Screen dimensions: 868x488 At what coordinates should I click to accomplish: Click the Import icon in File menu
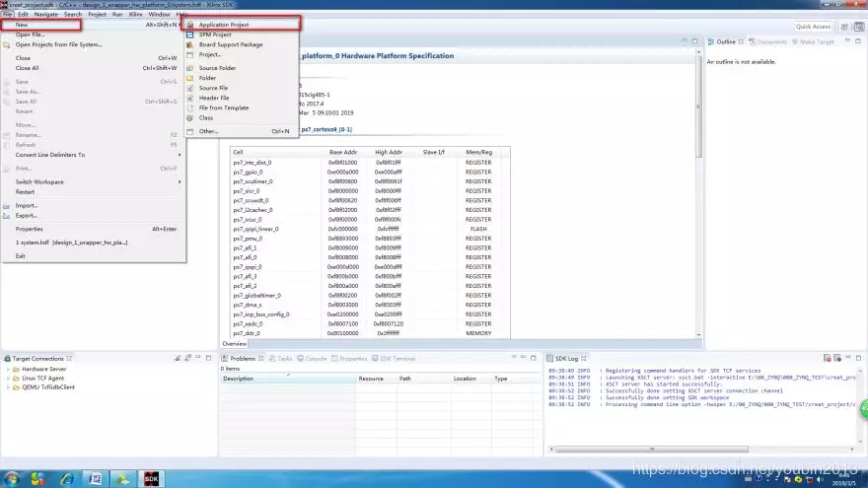(8, 205)
